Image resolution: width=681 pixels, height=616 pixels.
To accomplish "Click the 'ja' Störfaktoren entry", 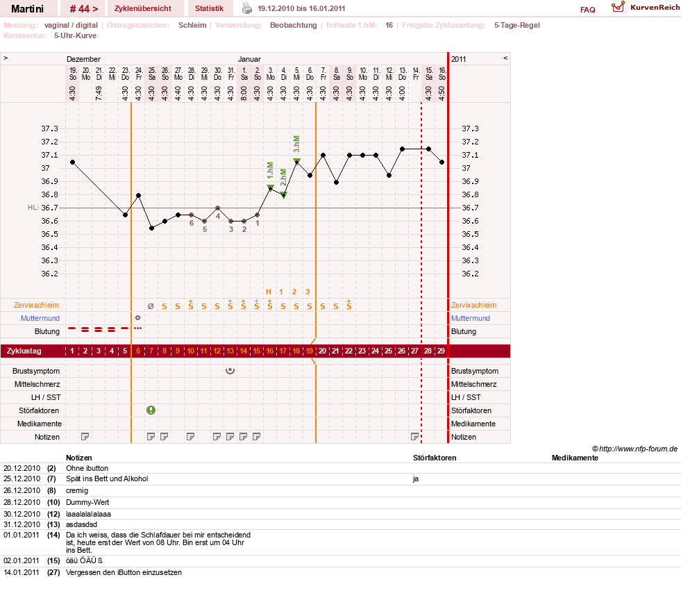I will pyautogui.click(x=416, y=478).
